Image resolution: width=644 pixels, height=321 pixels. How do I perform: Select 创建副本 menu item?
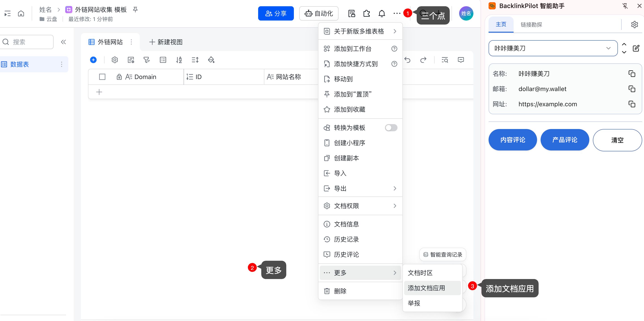[360, 158]
